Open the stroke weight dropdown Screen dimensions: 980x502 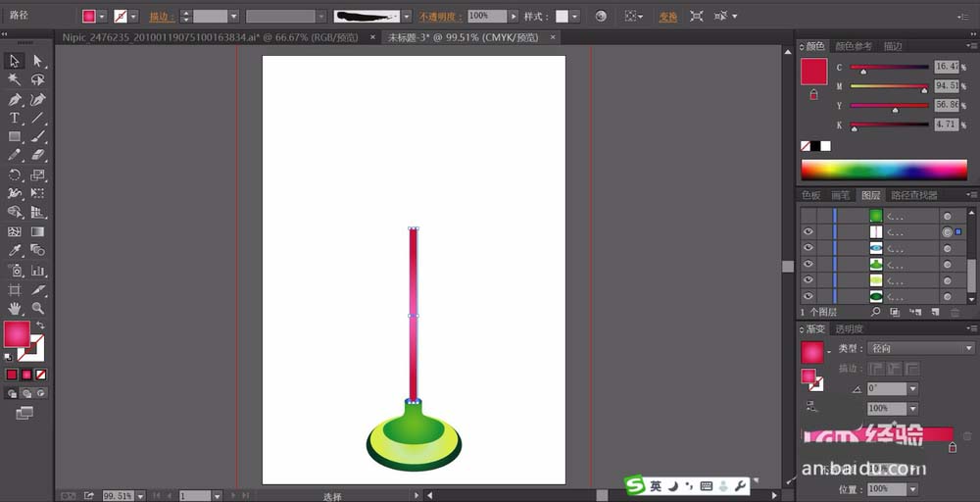[234, 17]
